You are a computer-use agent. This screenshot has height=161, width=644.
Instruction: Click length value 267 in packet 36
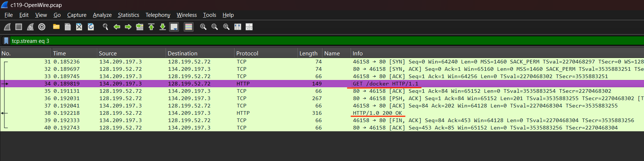[317, 98]
